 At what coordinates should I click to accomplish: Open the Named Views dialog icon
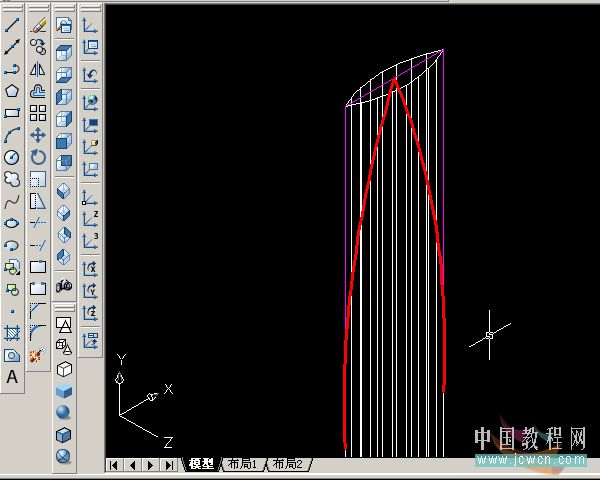tap(64, 26)
